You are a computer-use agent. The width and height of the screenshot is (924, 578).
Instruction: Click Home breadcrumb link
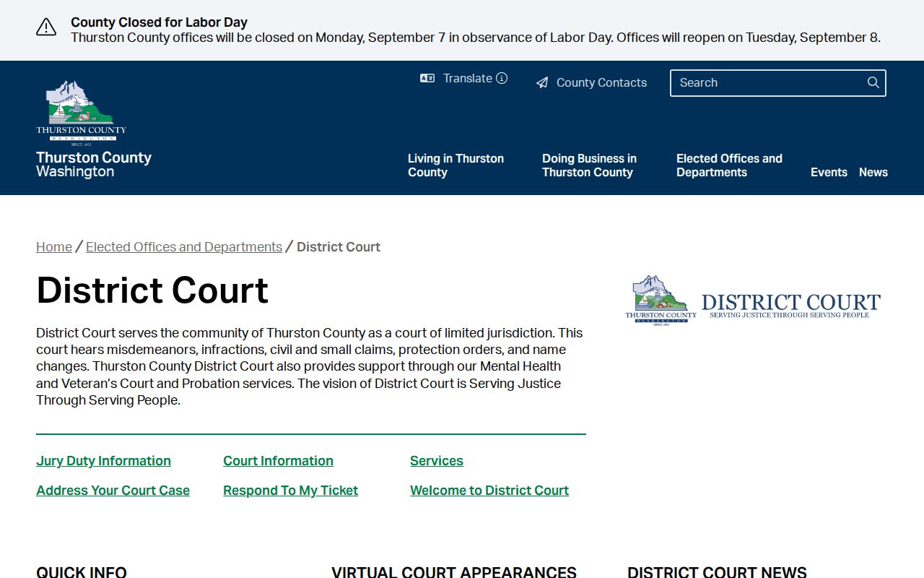[x=54, y=247]
